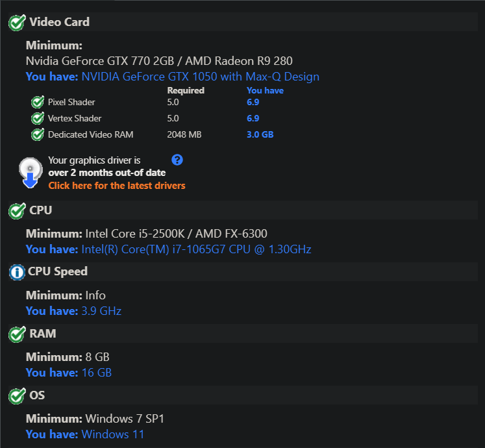The height and width of the screenshot is (448, 485).
Task: Click the Pixel Shader pass checkmark icon
Action: pos(38,102)
